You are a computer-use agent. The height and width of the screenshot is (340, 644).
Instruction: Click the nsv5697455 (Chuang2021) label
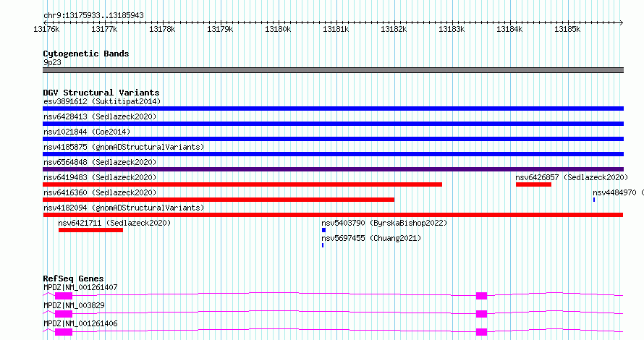(x=371, y=238)
